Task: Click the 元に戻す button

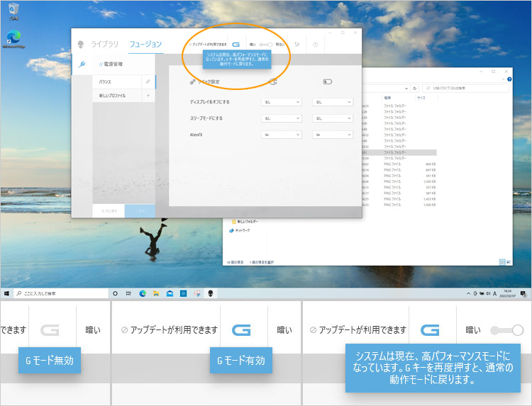Action: coord(109,211)
